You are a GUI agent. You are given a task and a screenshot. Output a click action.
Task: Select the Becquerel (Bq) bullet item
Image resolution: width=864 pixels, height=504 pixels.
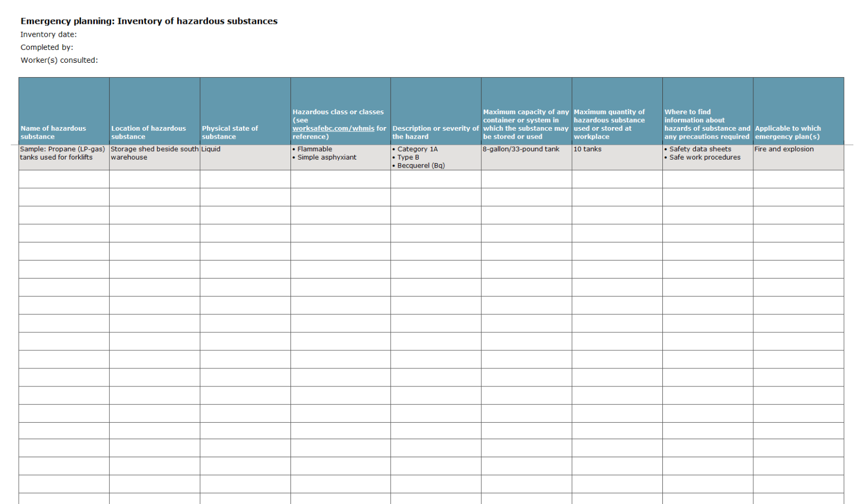point(421,166)
